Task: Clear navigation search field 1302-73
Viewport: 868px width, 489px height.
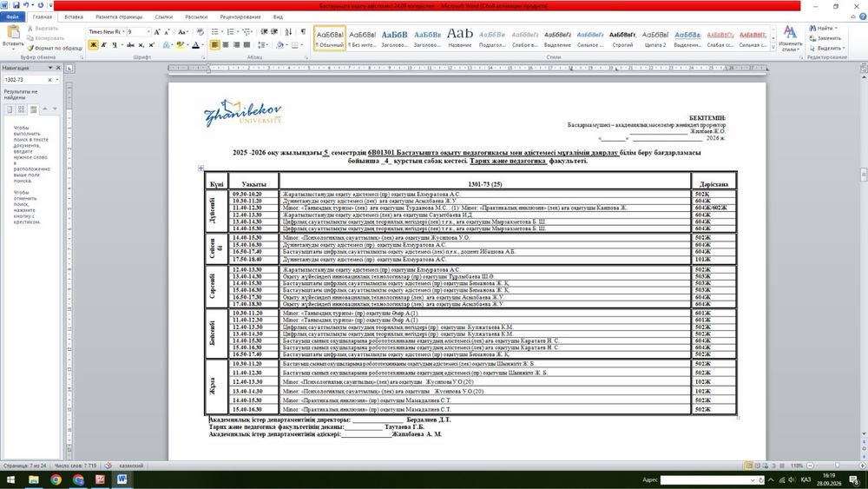Action: point(49,80)
